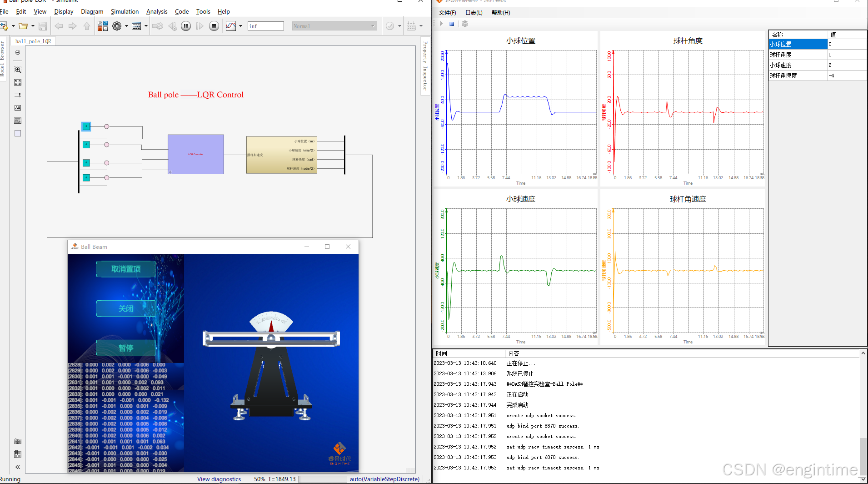Open the 日志(L) menu in right window

[x=474, y=13]
